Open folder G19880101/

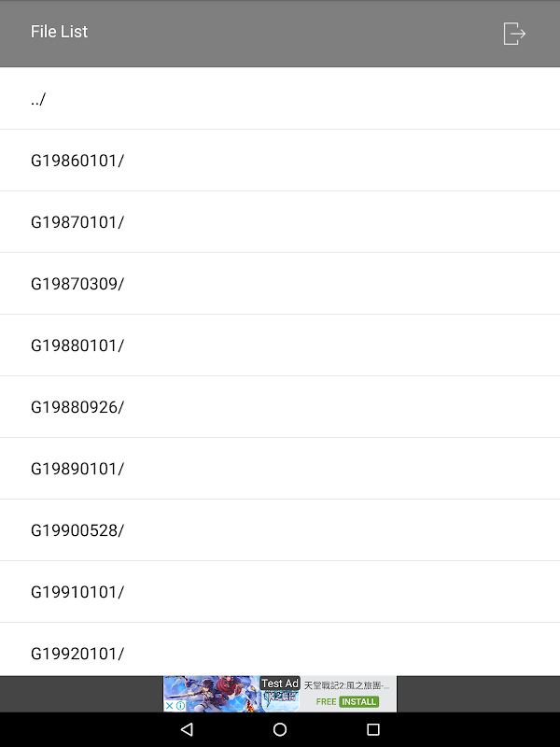coord(280,345)
